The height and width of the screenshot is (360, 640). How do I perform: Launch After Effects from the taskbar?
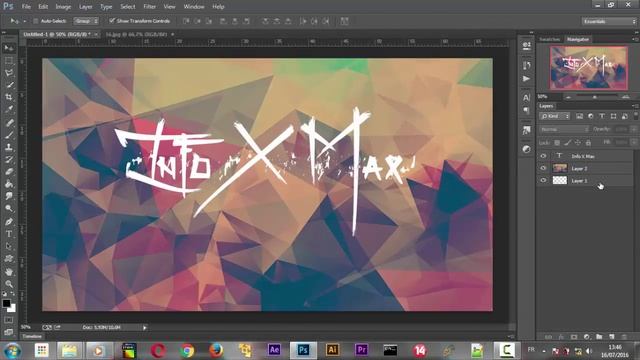[274, 350]
